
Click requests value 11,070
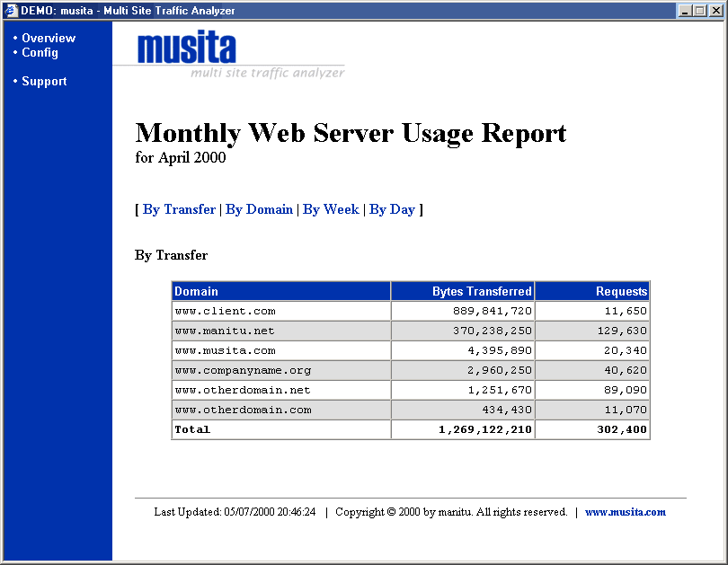tap(626, 410)
